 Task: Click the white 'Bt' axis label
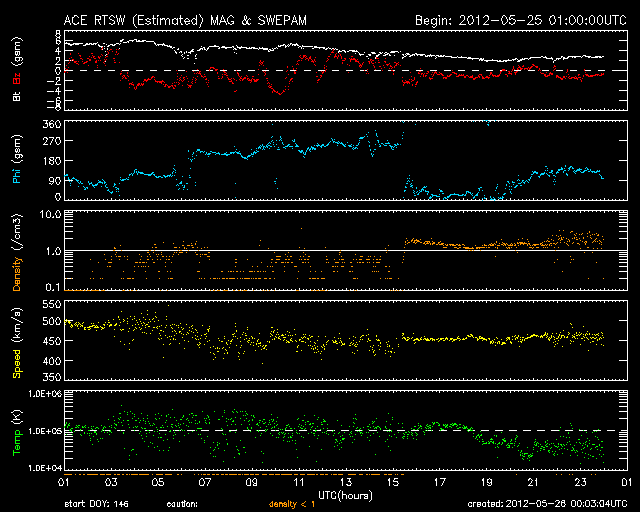[17, 96]
